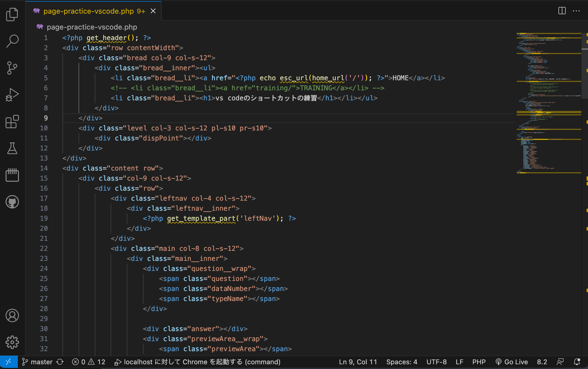Open the feedback icon in status bar
Image resolution: width=588 pixels, height=369 pixels.
[x=560, y=362]
